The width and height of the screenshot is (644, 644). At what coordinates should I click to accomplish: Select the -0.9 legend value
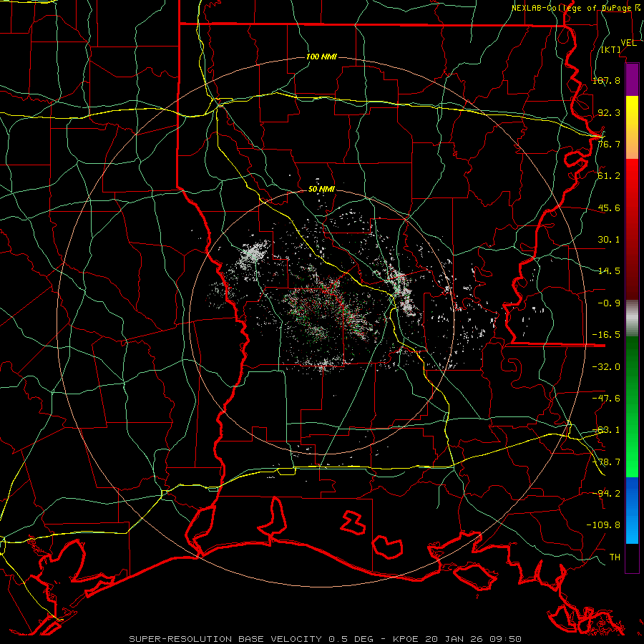click(609, 303)
